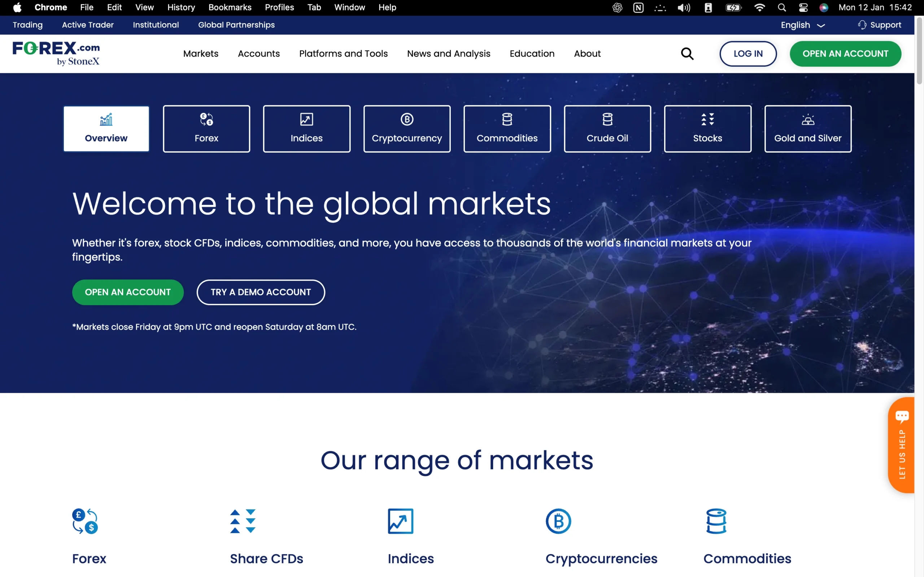The width and height of the screenshot is (924, 577).
Task: Open the Gold and Silver market tile
Action: tap(807, 129)
